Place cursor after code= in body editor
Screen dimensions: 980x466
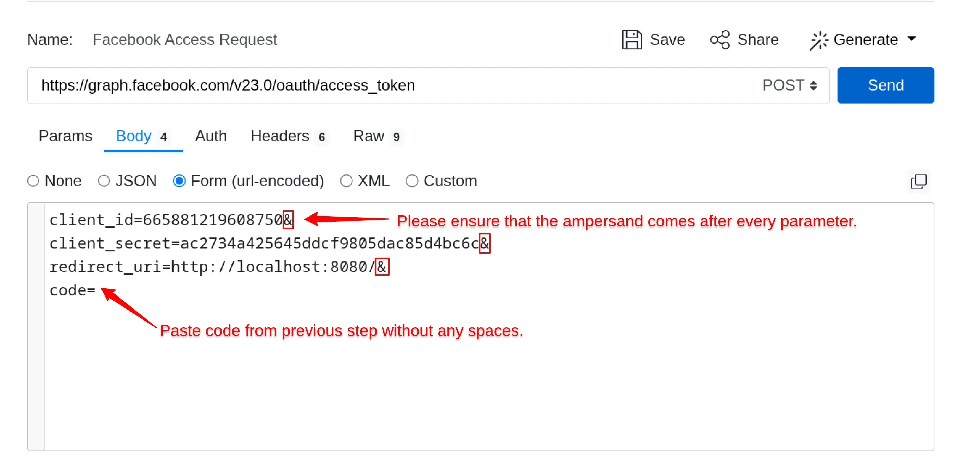[97, 290]
